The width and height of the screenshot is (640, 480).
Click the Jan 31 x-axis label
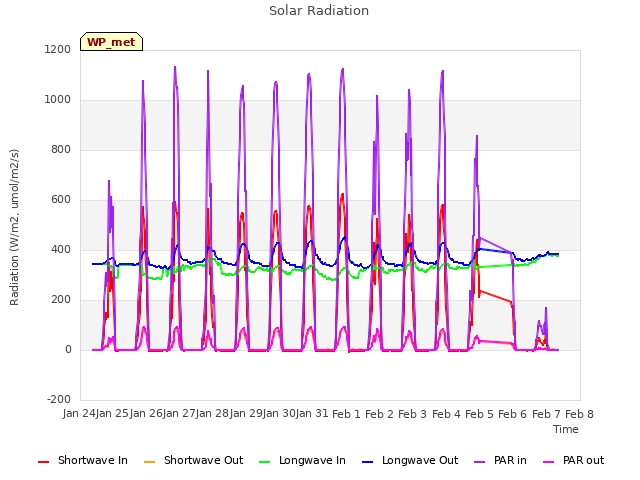[312, 414]
